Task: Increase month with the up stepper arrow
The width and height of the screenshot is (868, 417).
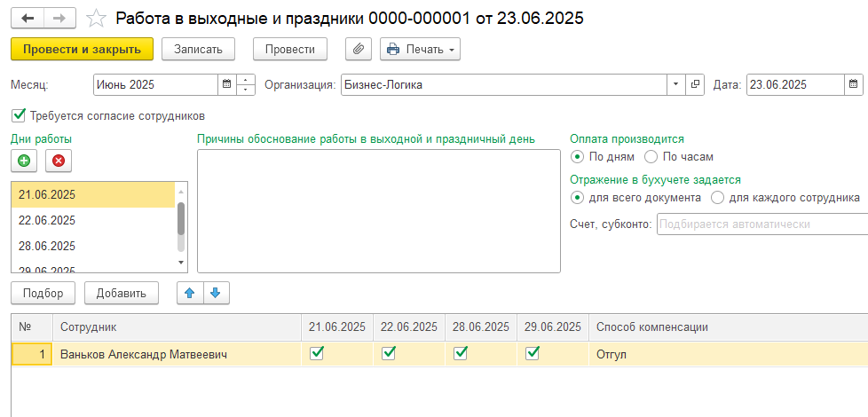Action: (x=246, y=80)
